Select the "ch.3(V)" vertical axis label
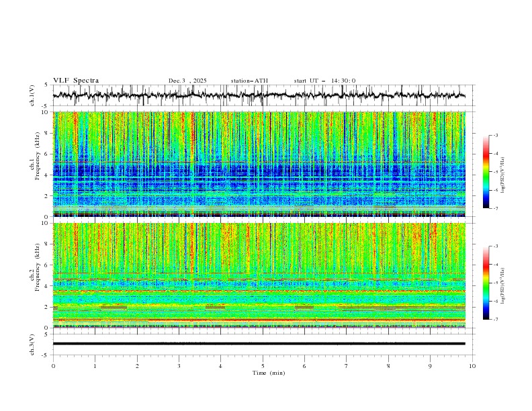This screenshot has height=411, width=532. click(32, 343)
